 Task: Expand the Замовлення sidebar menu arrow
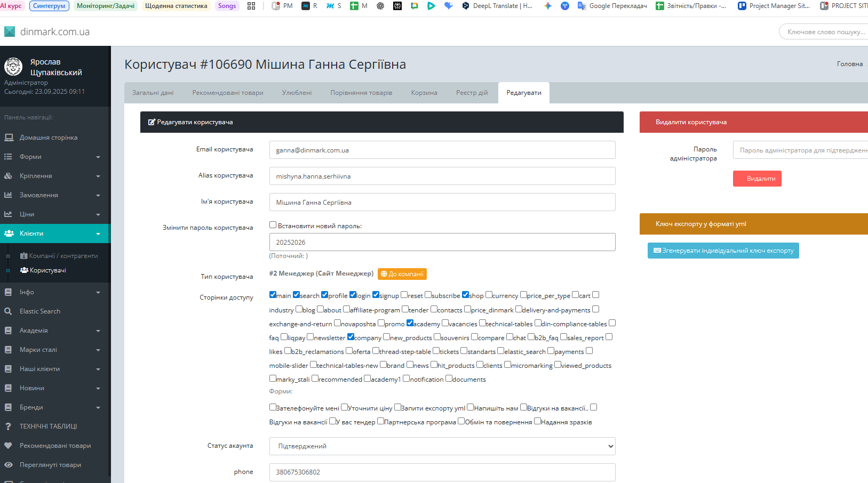coord(98,196)
